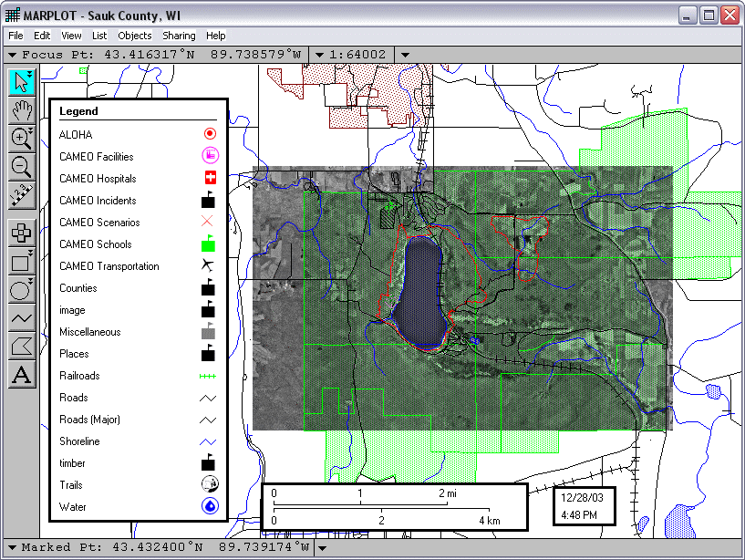
Task: Open the List menu
Action: (x=99, y=36)
